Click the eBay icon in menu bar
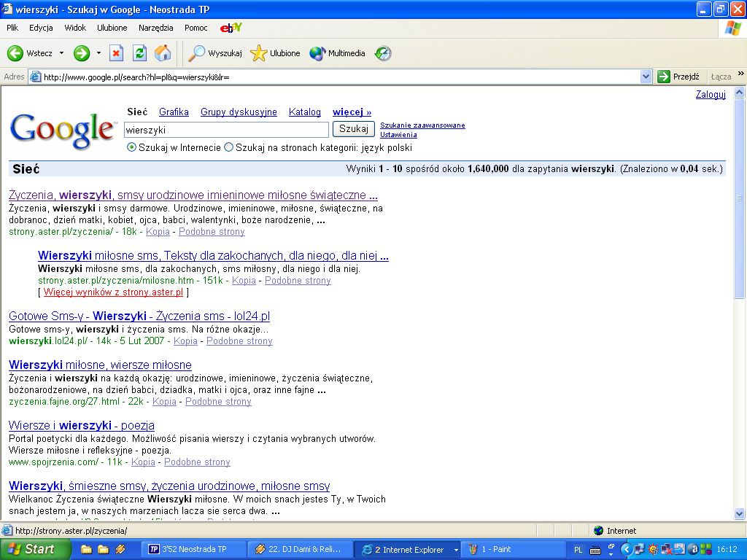The height and width of the screenshot is (560, 747). tap(231, 28)
